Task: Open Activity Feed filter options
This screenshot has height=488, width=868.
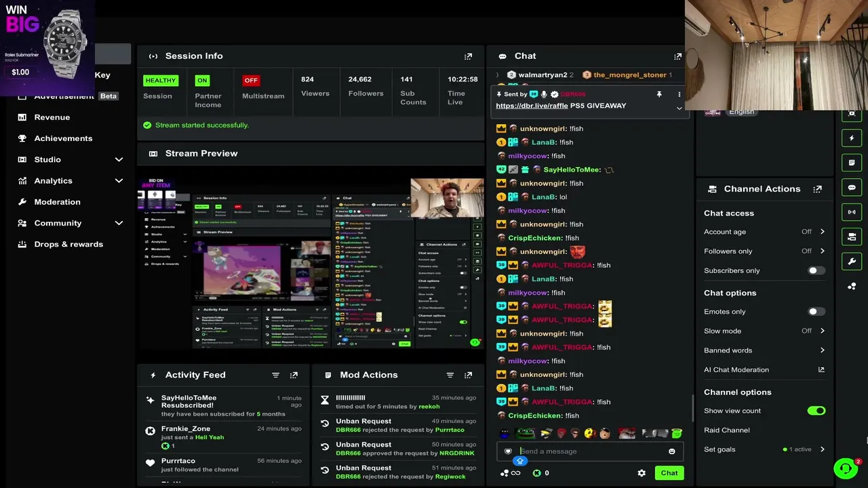Action: pyautogui.click(x=275, y=375)
